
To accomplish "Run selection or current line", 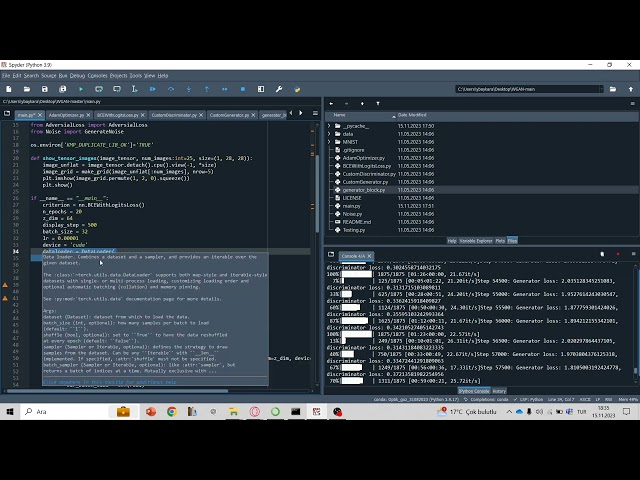I will 135,89.
